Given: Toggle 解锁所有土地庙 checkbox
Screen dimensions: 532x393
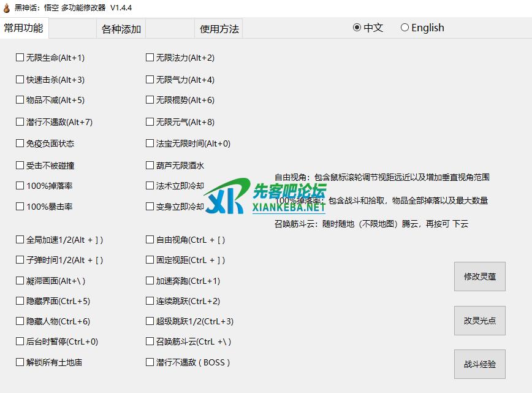Looking at the screenshot, I should 20,362.
